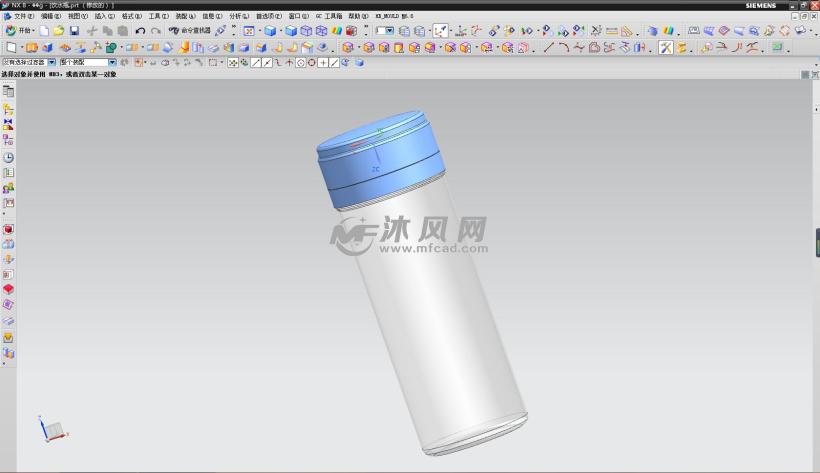Click the clip section view icon

351,31
